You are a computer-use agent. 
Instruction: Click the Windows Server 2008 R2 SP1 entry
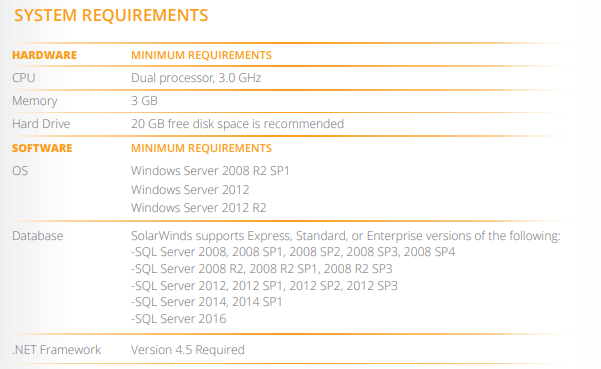(x=210, y=171)
